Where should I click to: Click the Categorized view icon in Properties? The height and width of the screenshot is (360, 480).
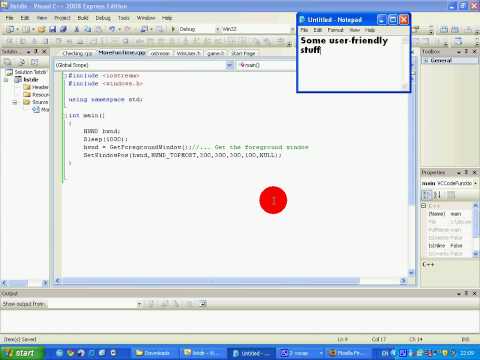pos(427,195)
